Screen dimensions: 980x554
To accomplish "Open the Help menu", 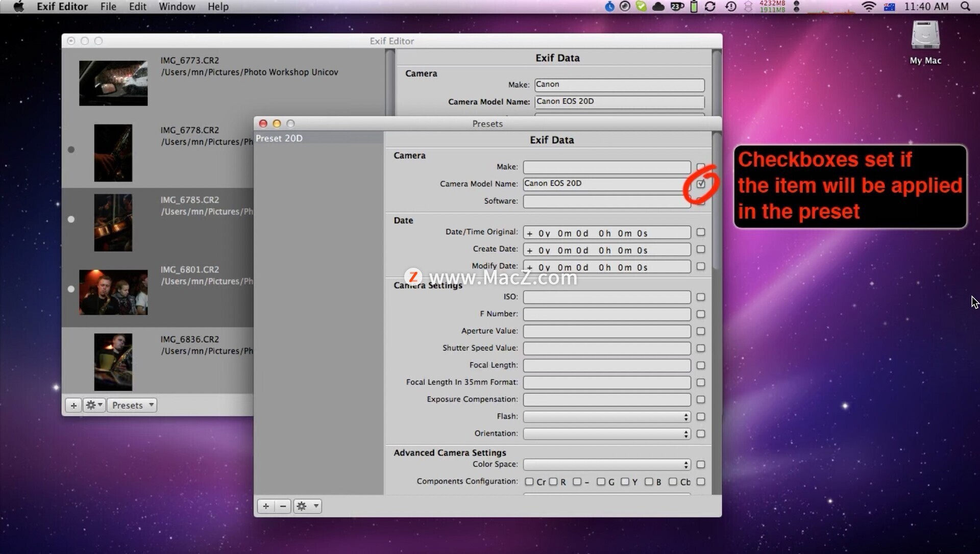I will pyautogui.click(x=218, y=7).
